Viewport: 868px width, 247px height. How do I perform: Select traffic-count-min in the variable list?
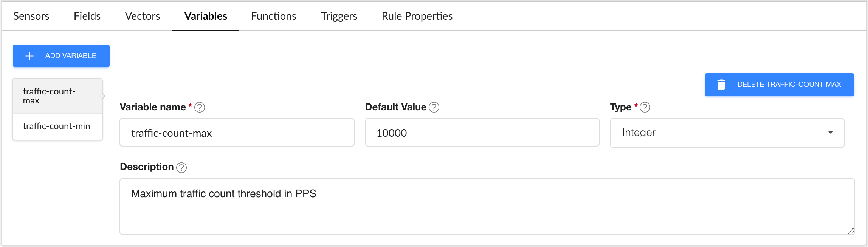pyautogui.click(x=57, y=126)
